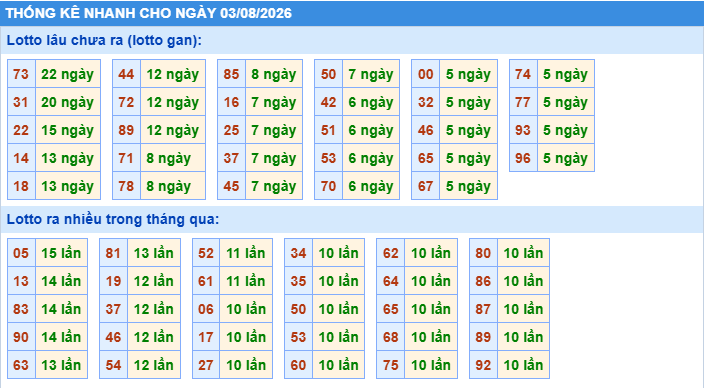Viewport: 706px width, 388px height.
Task: Choose lotto gan number 22
Action: click(x=21, y=130)
